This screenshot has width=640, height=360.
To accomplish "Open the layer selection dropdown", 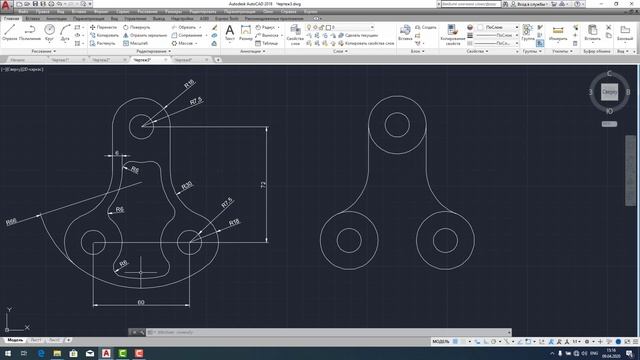I will (340, 27).
